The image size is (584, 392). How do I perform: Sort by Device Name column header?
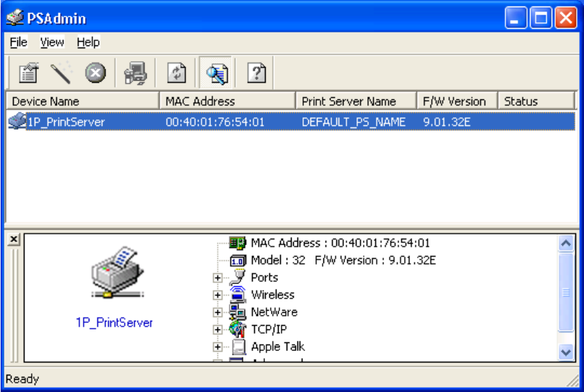click(x=83, y=101)
